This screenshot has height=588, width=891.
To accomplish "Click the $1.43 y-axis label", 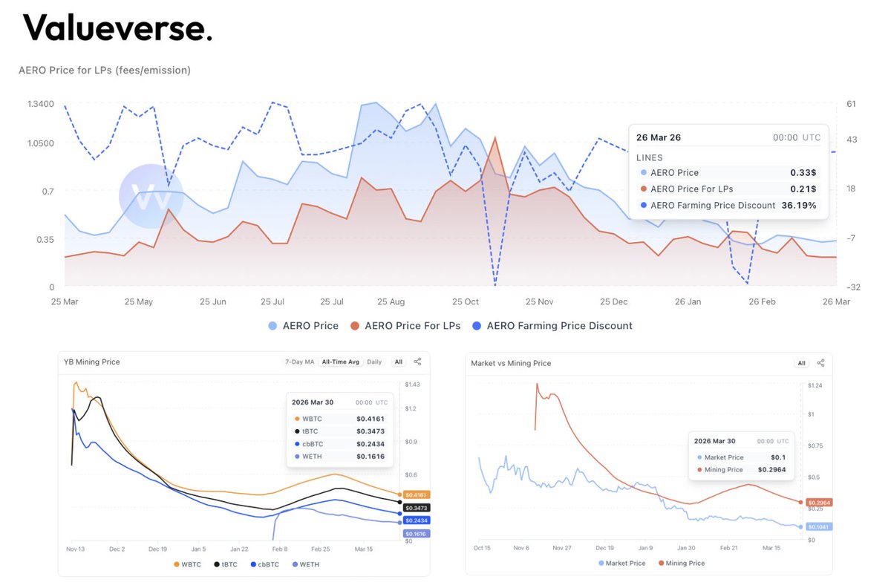I will [412, 385].
